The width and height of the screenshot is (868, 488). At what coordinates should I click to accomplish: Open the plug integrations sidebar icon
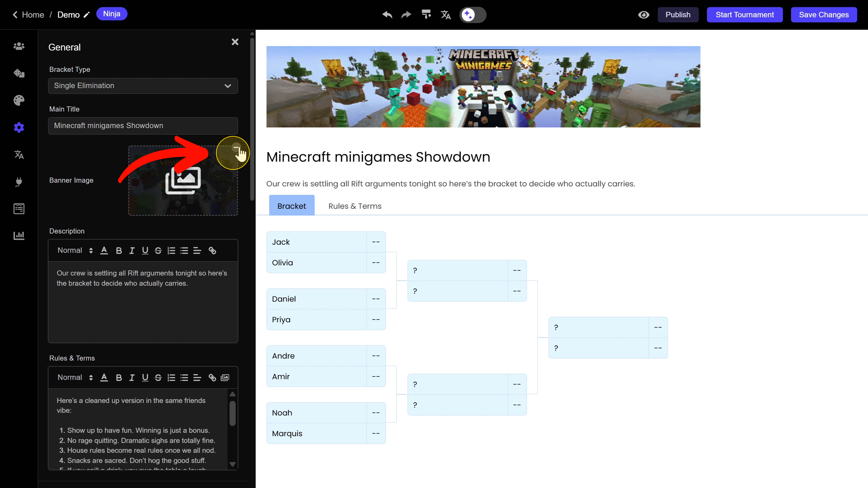19,182
